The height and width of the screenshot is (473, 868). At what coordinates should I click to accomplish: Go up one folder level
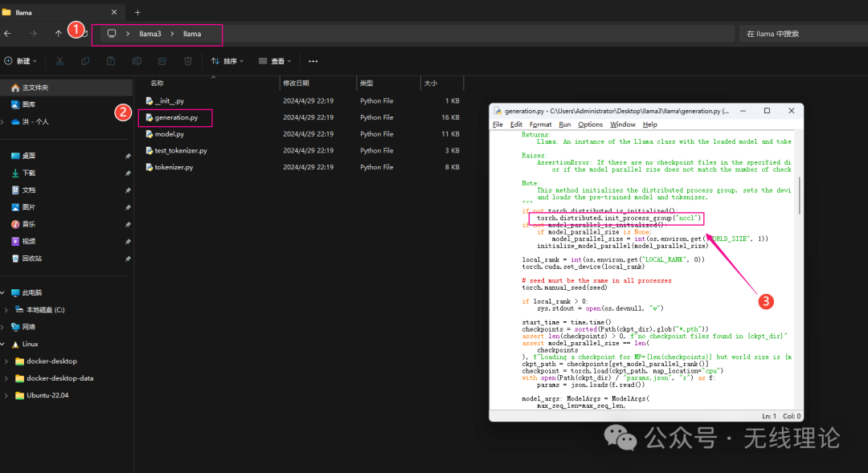click(58, 34)
